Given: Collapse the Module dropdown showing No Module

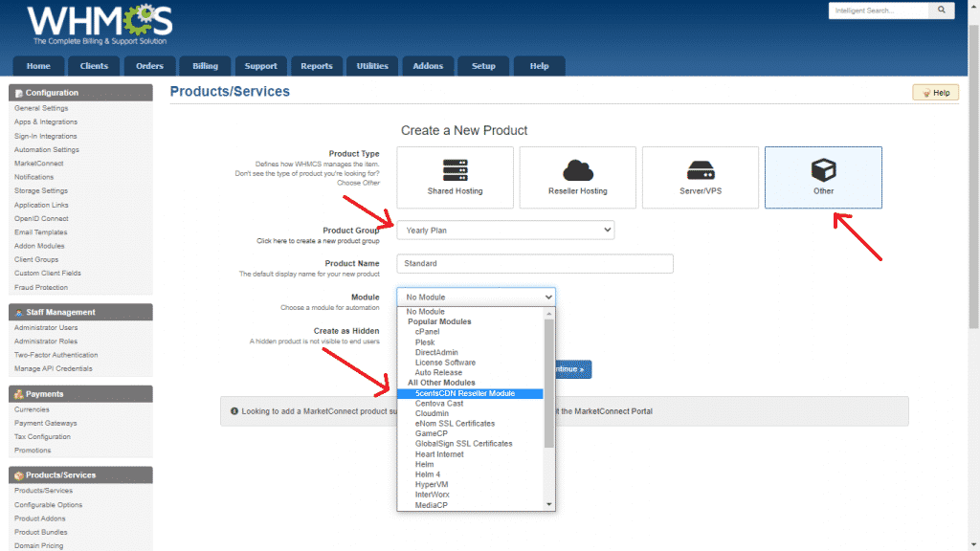Looking at the screenshot, I should tap(477, 297).
